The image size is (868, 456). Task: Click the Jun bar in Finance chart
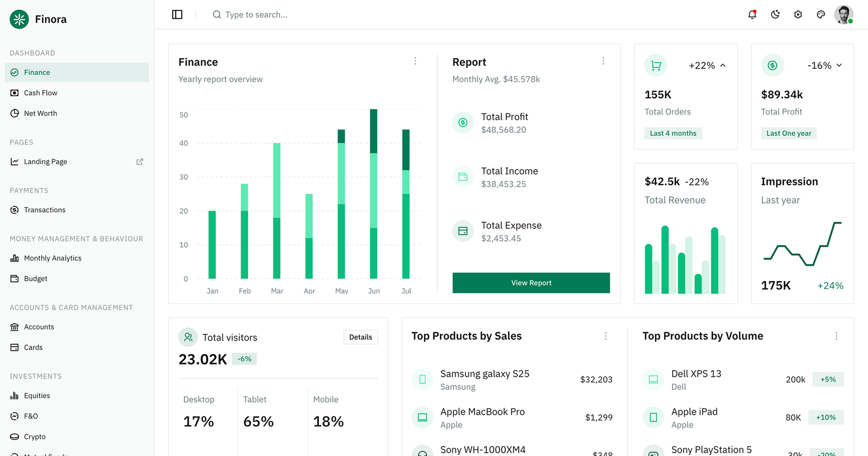374,194
